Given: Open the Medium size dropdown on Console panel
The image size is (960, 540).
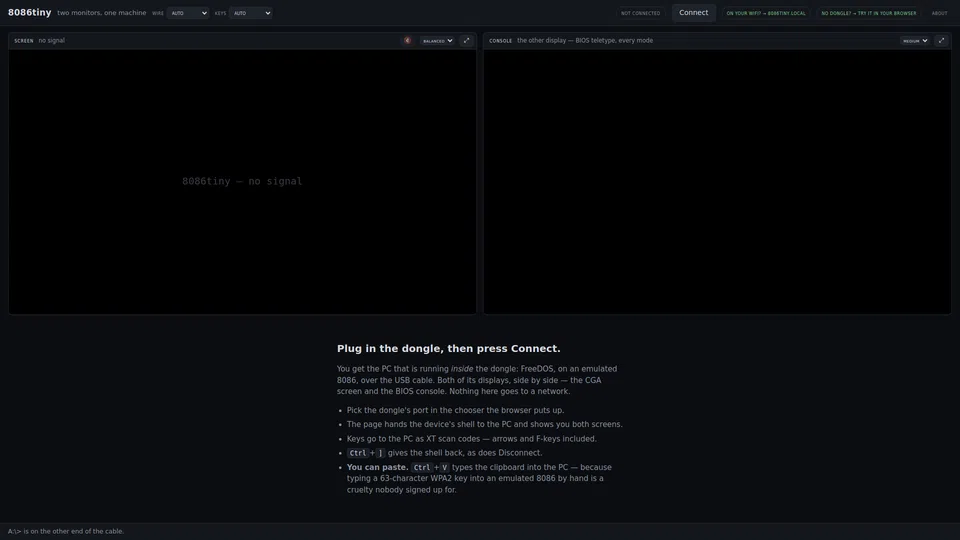Looking at the screenshot, I should tap(915, 40).
